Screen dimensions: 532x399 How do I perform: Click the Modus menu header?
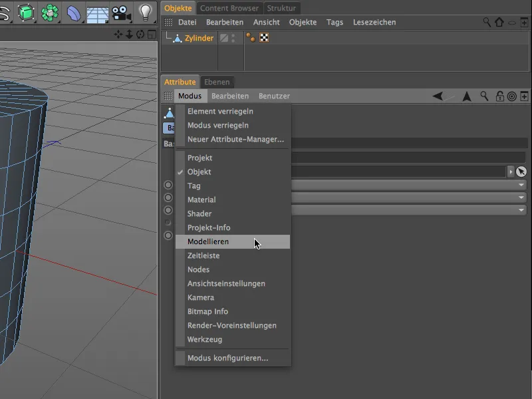[x=190, y=96]
